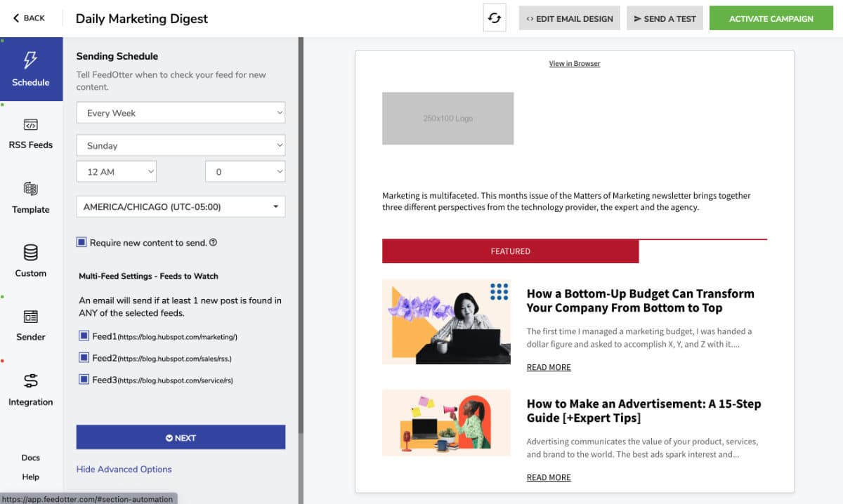Uncheck the Feed1 marketing feed checkbox
843x504 pixels.
[84, 336]
